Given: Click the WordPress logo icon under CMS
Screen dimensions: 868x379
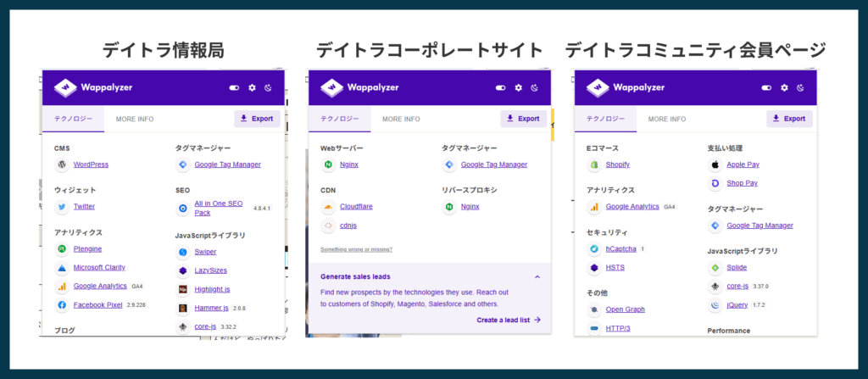Looking at the screenshot, I should coord(62,164).
